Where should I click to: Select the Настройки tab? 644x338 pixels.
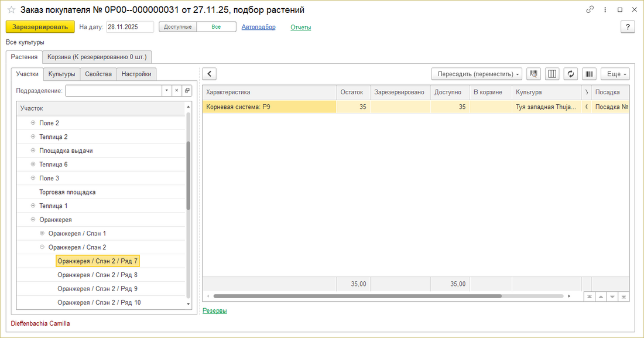pyautogui.click(x=136, y=74)
